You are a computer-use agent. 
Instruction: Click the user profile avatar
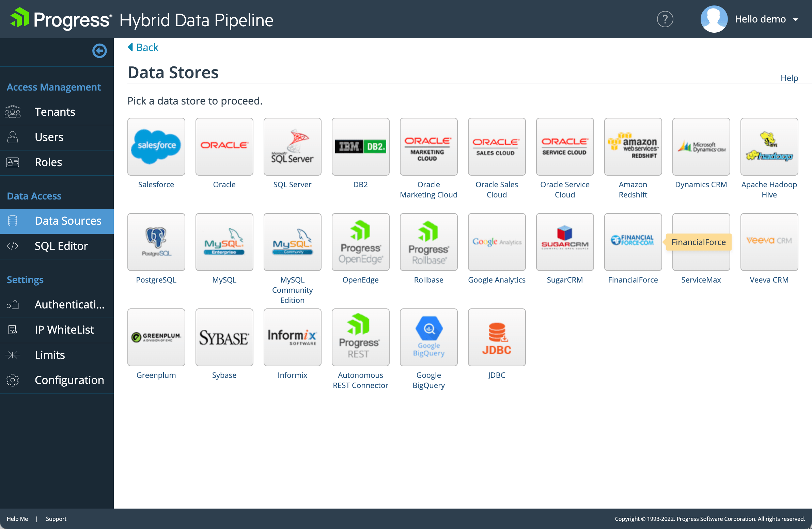[714, 19]
